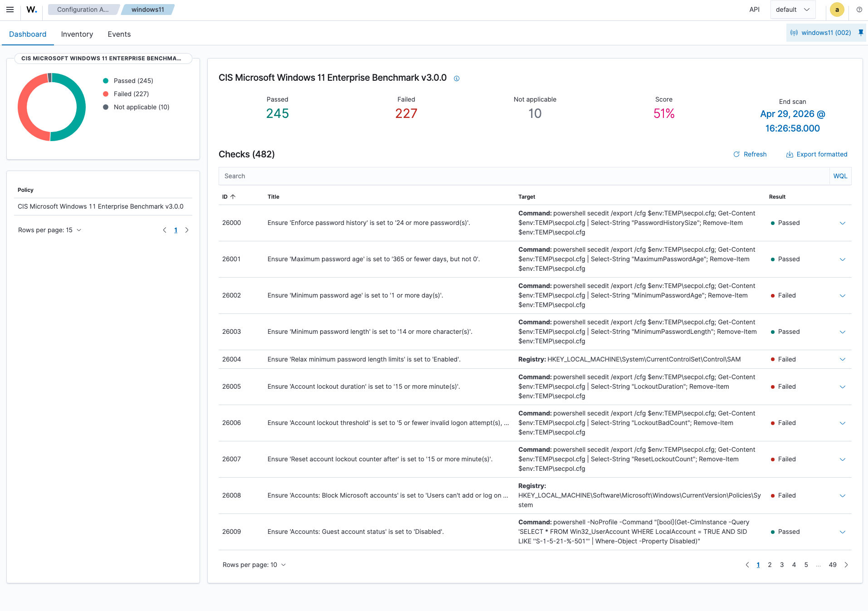Open the default index pattern dropdown

click(x=793, y=10)
